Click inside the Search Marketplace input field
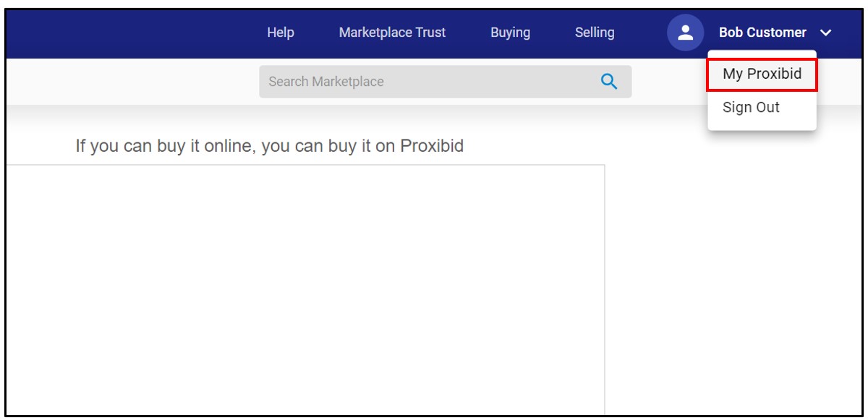Image resolution: width=868 pixels, height=420 pixels. pos(398,81)
